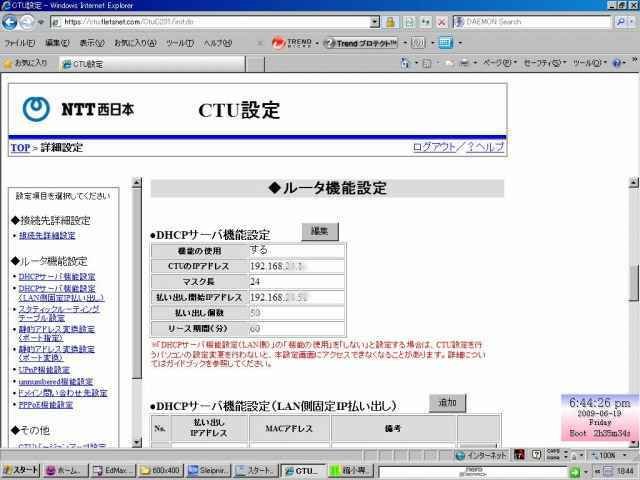This screenshot has height=480, width=640.
Task: Click the Home icon in command bar
Action: (x=404, y=63)
